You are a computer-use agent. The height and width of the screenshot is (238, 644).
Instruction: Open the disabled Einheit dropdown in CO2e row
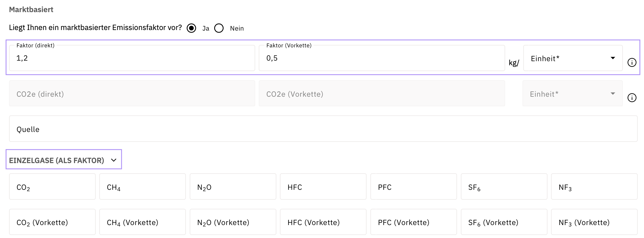coord(572,94)
